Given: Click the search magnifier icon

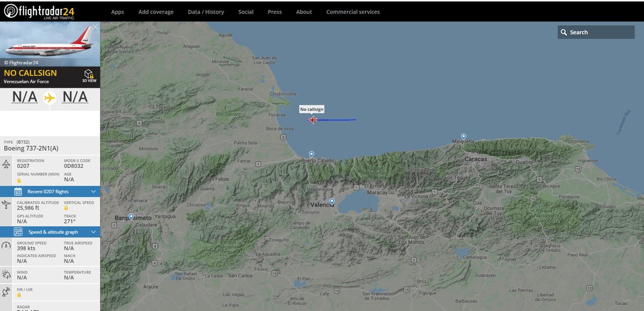Looking at the screenshot, I should click(563, 32).
